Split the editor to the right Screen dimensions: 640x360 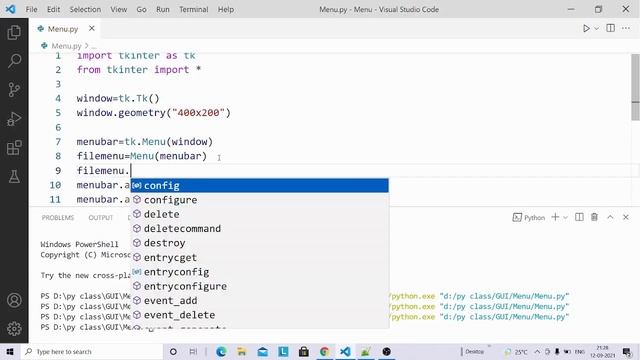[x=611, y=28]
